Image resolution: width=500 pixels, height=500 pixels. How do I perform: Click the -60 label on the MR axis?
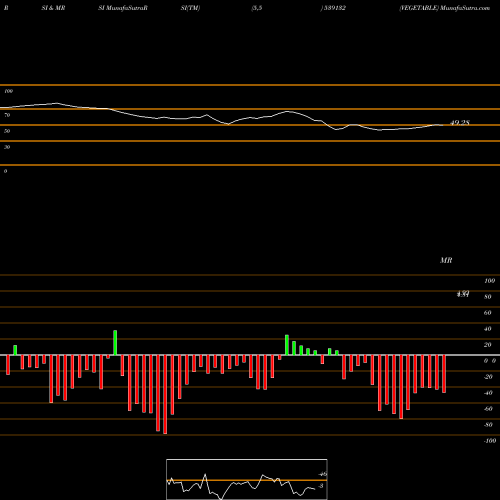coord(488,409)
